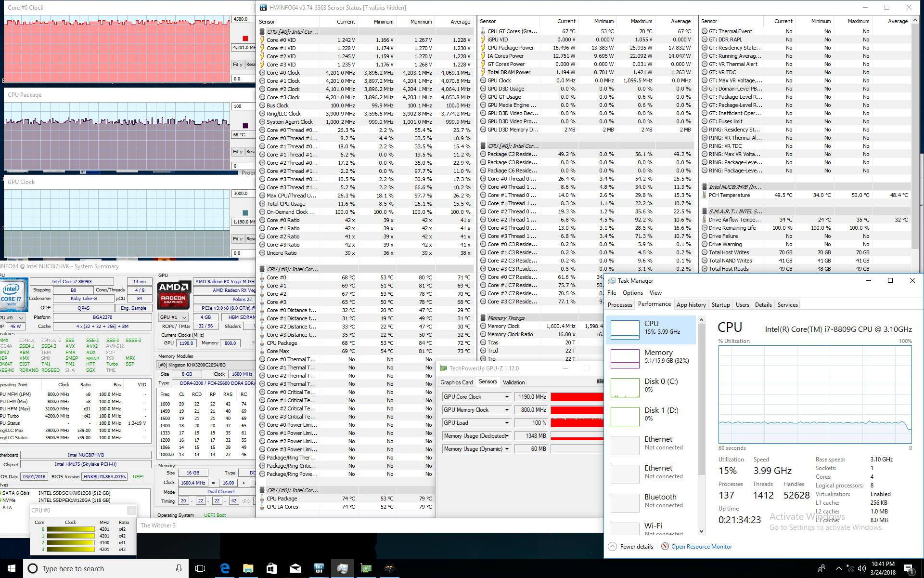Open the GPU Core Clock sensor dropdown
The width and height of the screenshot is (924, 578).
[x=507, y=397]
